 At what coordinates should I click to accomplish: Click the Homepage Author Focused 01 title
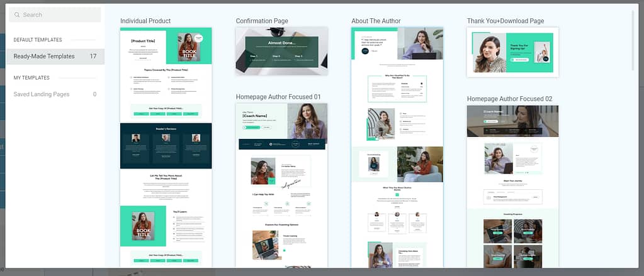coord(278,97)
